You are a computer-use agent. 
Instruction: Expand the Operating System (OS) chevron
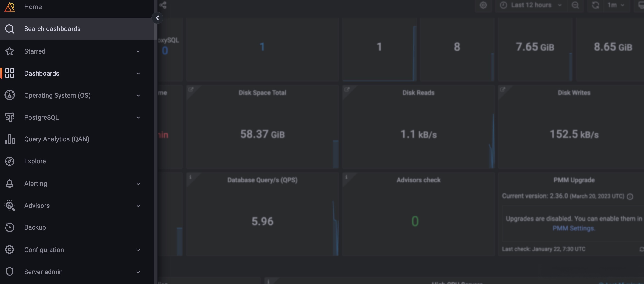point(138,96)
